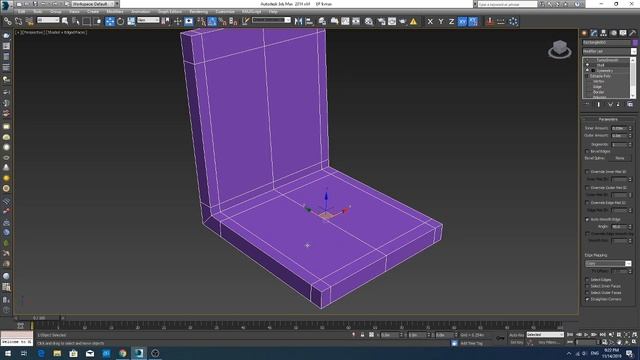Expand the Editable Poly stack entry

(587, 76)
